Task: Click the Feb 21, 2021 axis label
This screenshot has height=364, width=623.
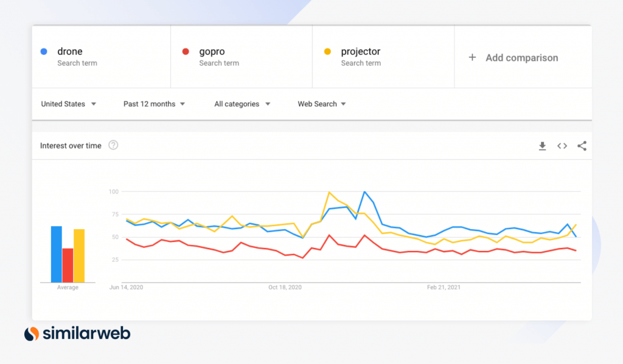Action: coord(444,287)
